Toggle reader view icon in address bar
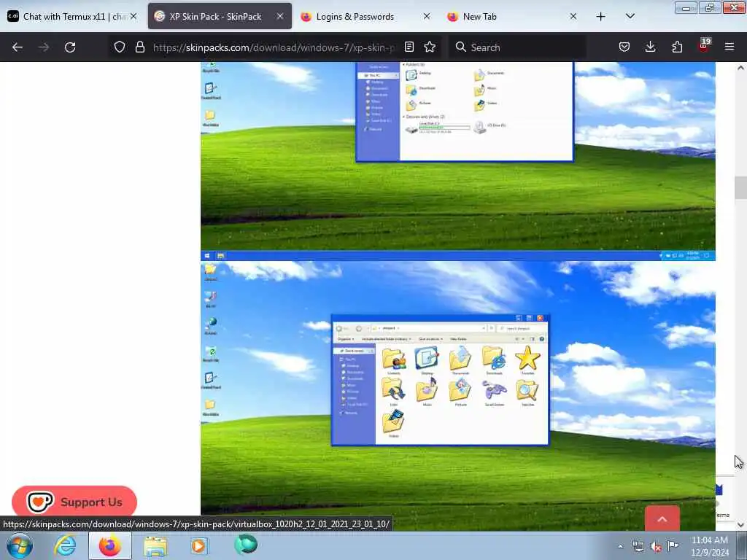This screenshot has height=560, width=747. click(x=409, y=47)
